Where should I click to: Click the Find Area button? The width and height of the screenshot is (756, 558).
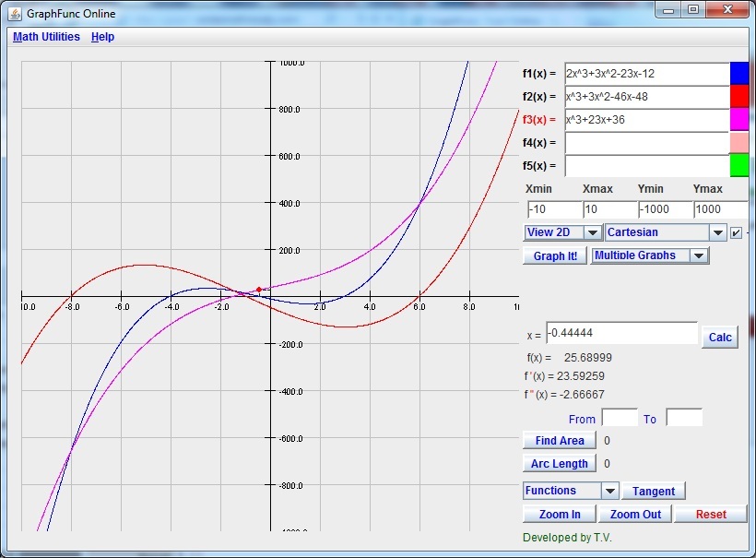[559, 441]
